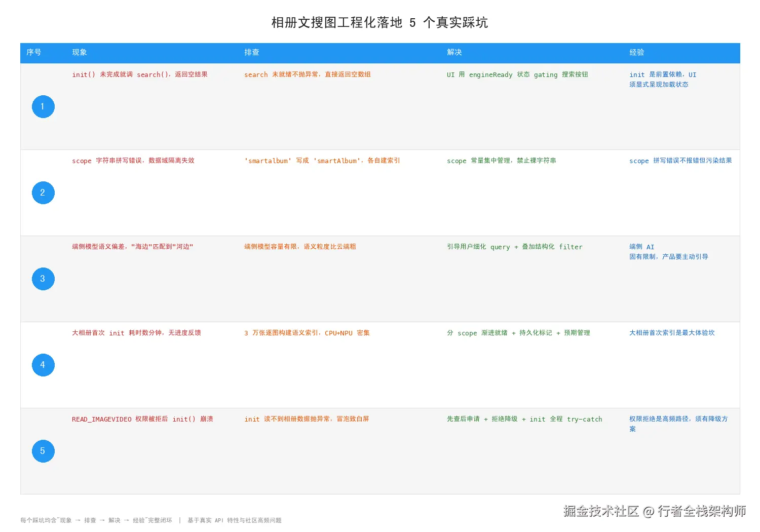Select the cell '权限拒绝是高频路径，须有降级方案'

(678, 424)
